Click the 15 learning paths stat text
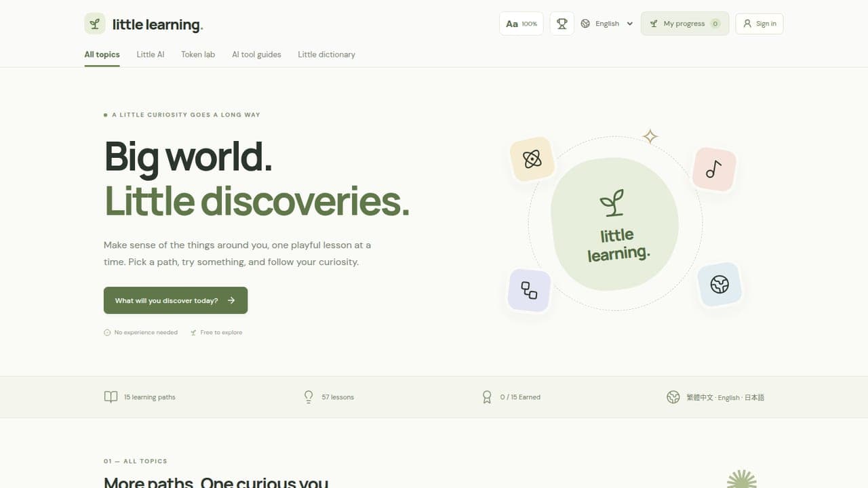This screenshot has width=868, height=488. [150, 397]
